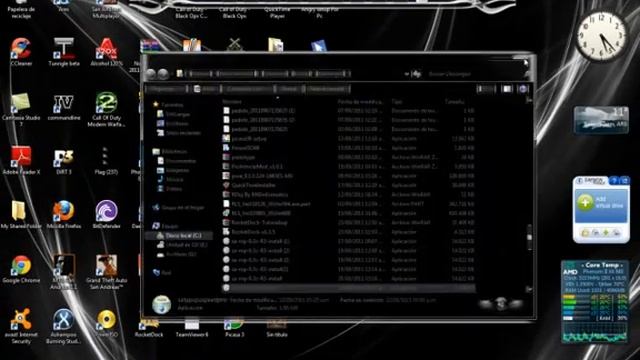Select the PowerISO48 file row

click(349, 148)
